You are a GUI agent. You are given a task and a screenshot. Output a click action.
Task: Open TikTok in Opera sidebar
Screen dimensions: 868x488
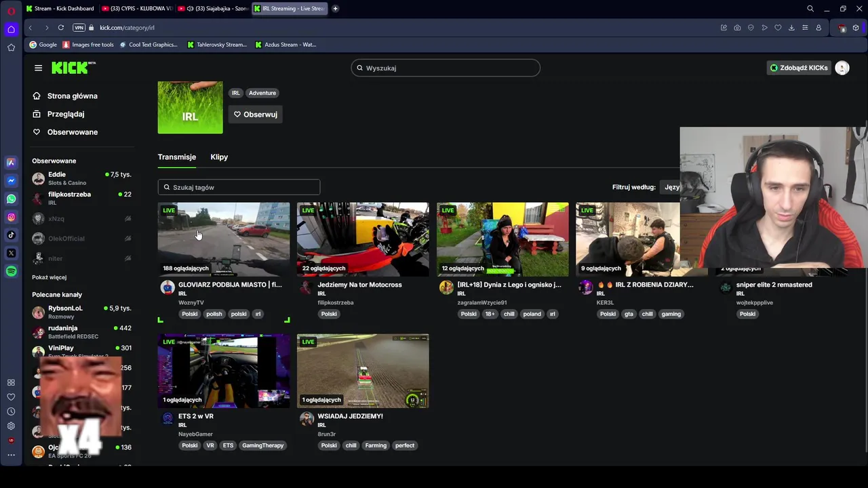(11, 235)
